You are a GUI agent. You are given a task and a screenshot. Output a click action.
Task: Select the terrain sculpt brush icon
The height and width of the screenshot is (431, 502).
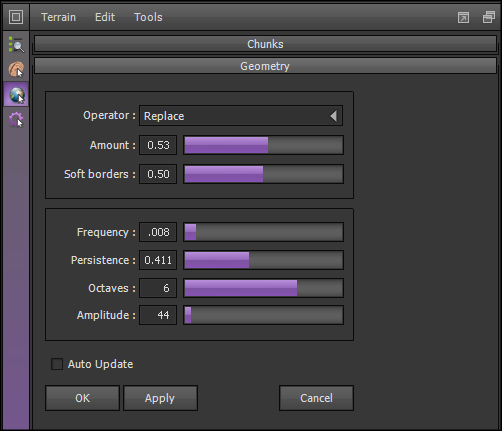pyautogui.click(x=16, y=69)
